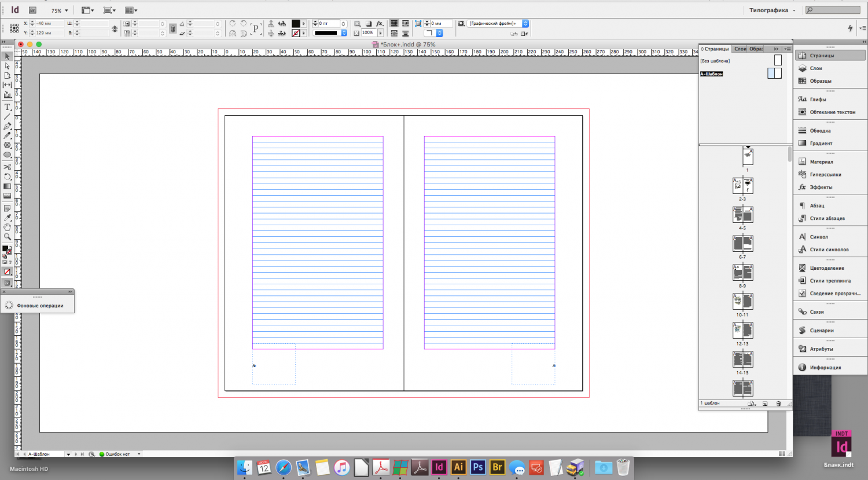The height and width of the screenshot is (480, 868).
Task: Open the Photoshop app in Dock
Action: (477, 467)
